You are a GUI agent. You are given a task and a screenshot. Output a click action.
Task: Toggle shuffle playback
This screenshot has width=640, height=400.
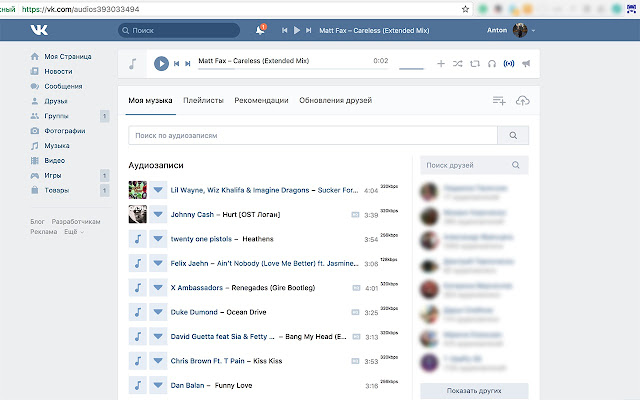tap(458, 63)
